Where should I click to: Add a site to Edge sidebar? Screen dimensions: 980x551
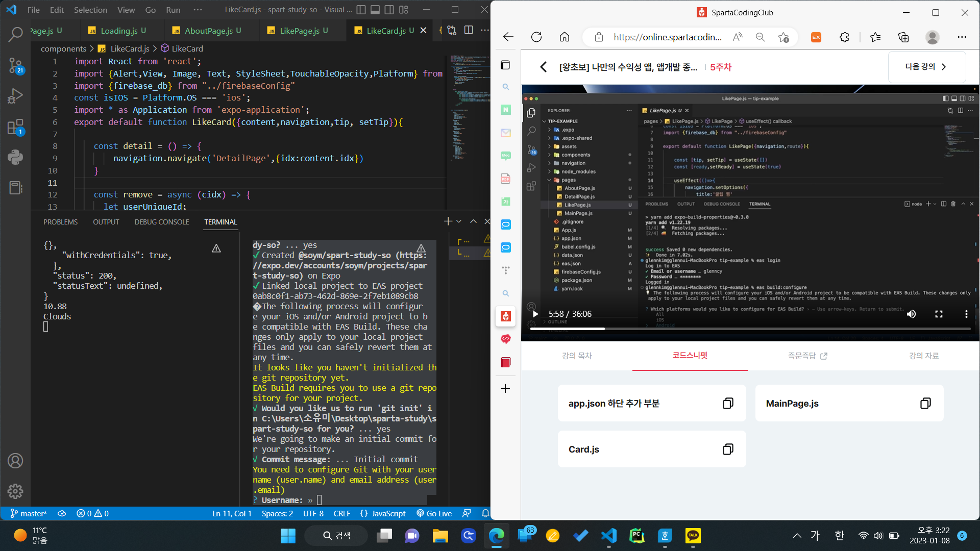coord(506,389)
